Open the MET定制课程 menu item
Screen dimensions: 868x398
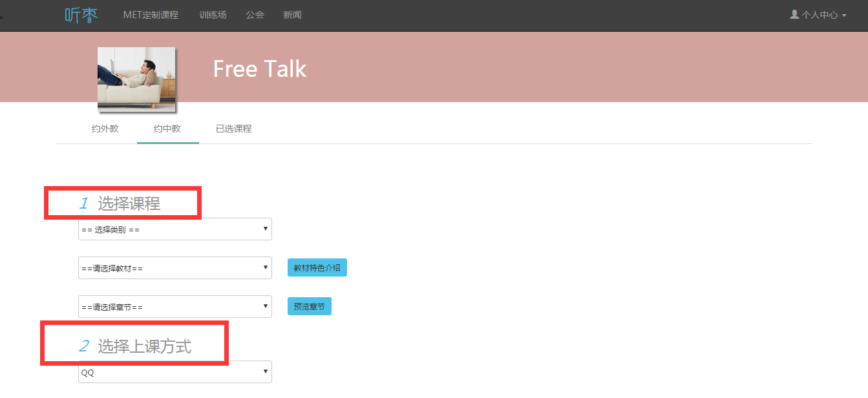pos(151,15)
